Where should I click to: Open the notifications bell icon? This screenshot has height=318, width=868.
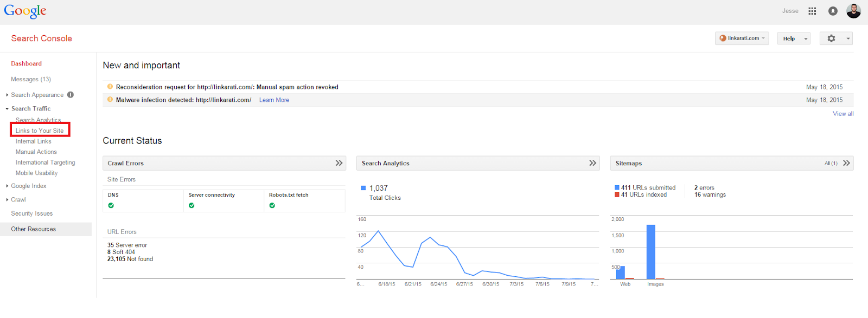click(x=833, y=11)
